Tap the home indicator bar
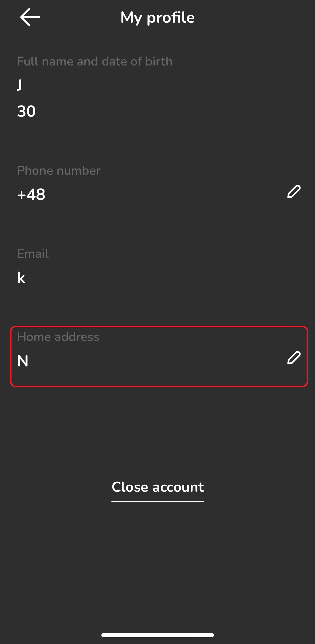This screenshot has width=315, height=644. pyautogui.click(x=158, y=635)
